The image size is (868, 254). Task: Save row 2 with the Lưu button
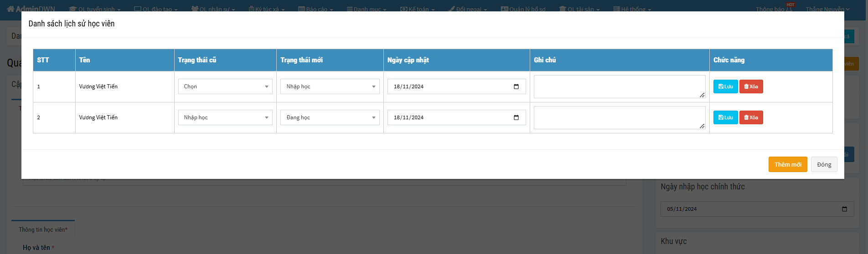pyautogui.click(x=725, y=117)
